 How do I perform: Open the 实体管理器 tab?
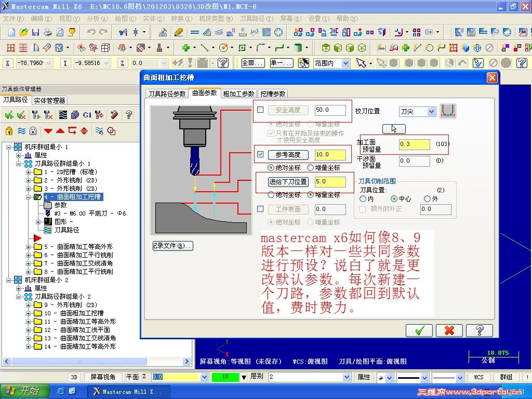[x=49, y=100]
